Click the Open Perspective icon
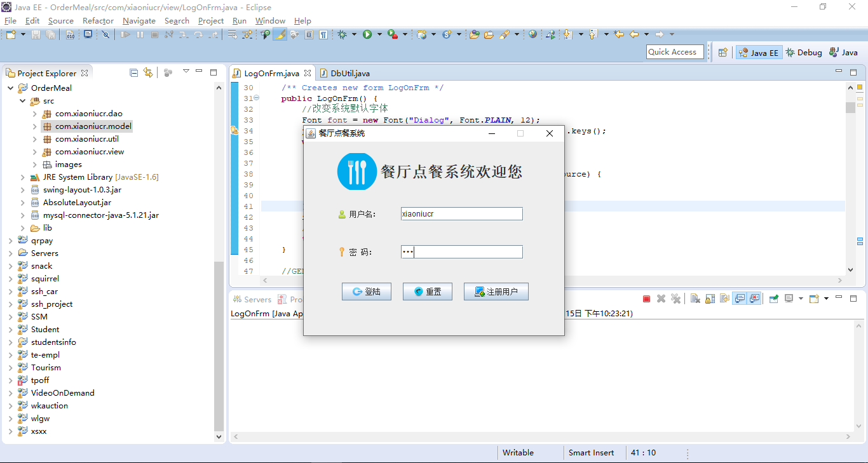 click(x=722, y=53)
